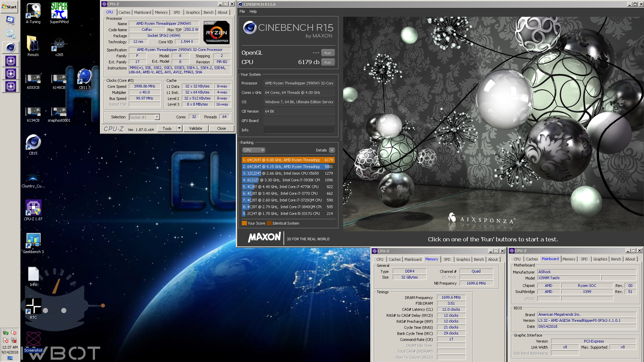Open the 6148CB screenshot file
Image resolution: width=644 pixels, height=362 pixels.
point(59,82)
